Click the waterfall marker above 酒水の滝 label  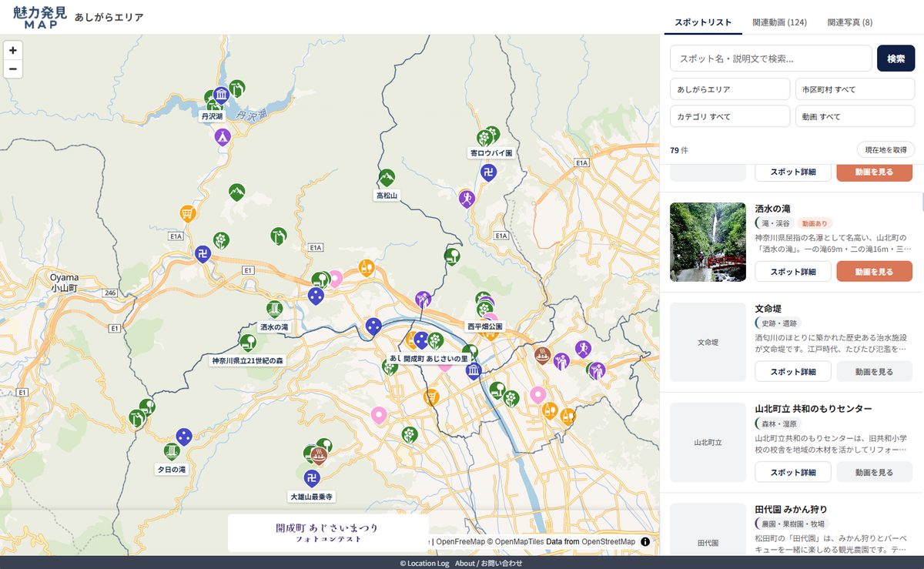(x=274, y=310)
